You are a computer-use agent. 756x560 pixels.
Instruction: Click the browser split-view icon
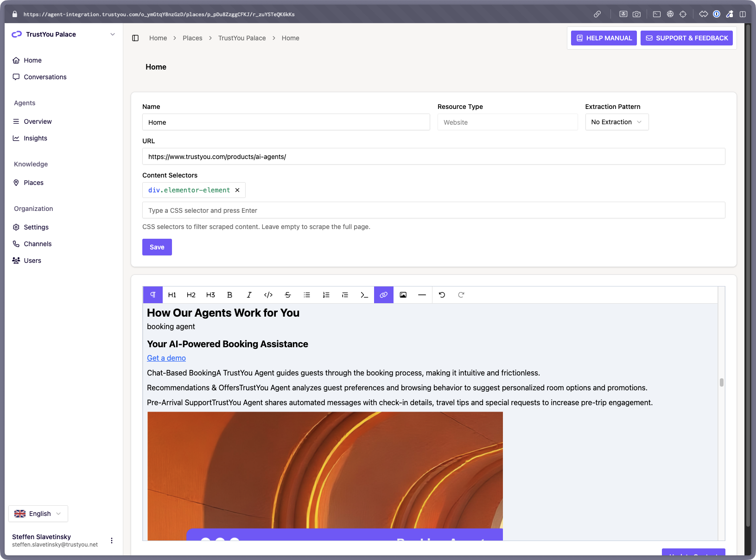point(743,14)
